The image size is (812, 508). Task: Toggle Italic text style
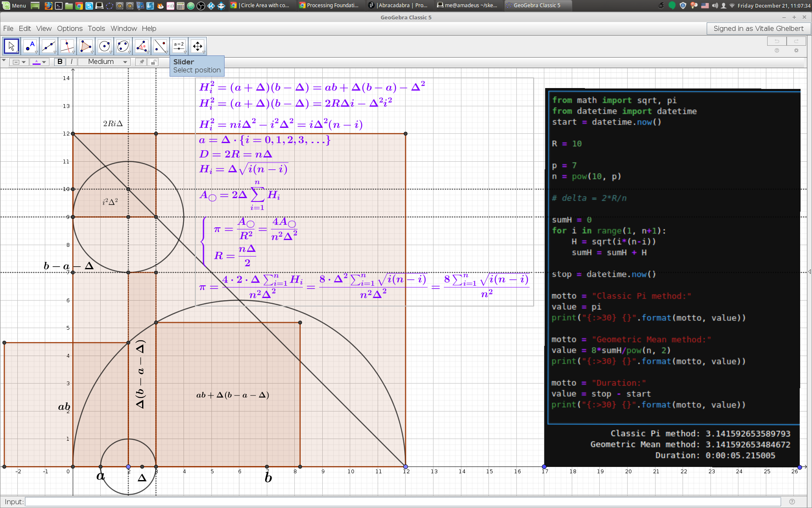pos(72,62)
